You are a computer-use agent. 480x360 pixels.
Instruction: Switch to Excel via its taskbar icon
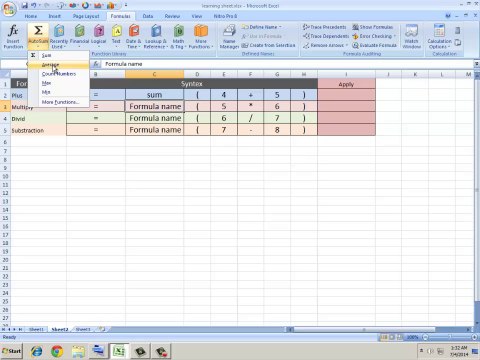point(119,351)
